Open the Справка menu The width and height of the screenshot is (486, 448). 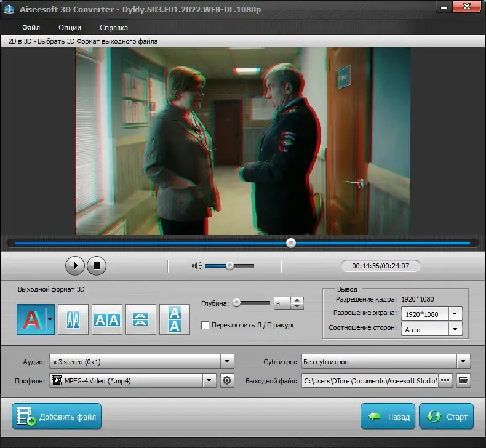tap(114, 28)
